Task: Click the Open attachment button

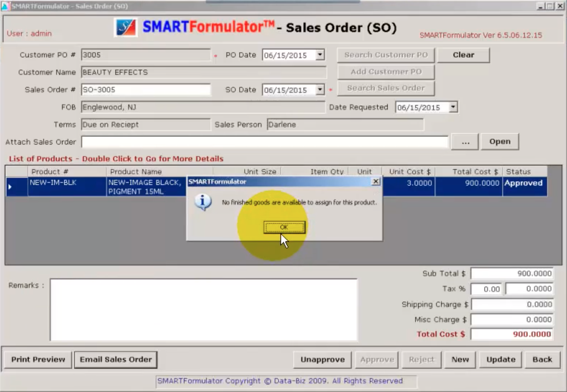Action: 500,141
